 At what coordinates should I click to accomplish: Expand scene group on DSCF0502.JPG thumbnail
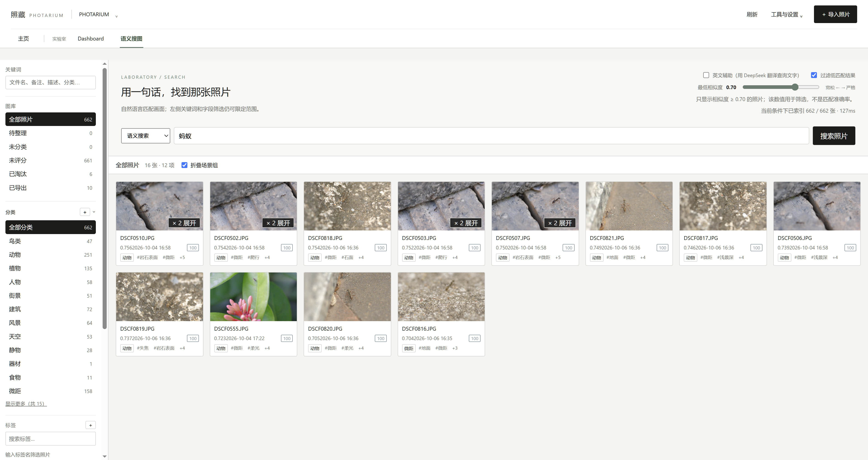tap(278, 223)
